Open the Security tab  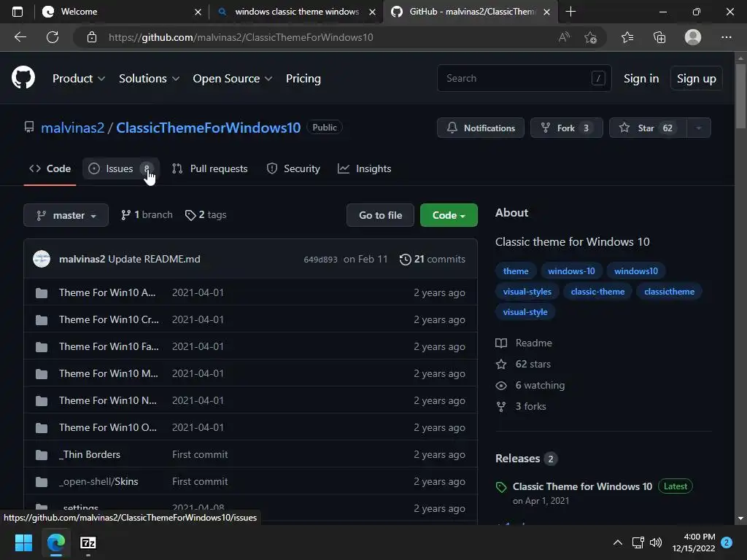(293, 168)
